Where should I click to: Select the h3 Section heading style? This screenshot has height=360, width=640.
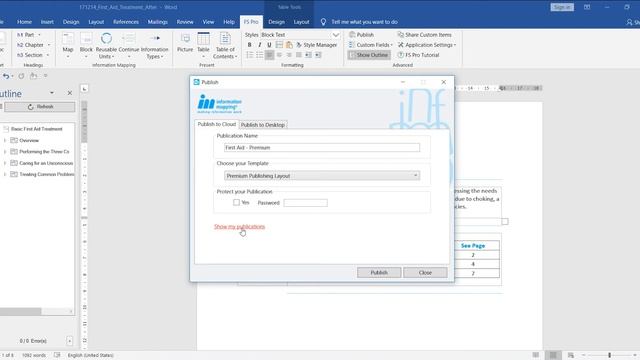pos(33,55)
